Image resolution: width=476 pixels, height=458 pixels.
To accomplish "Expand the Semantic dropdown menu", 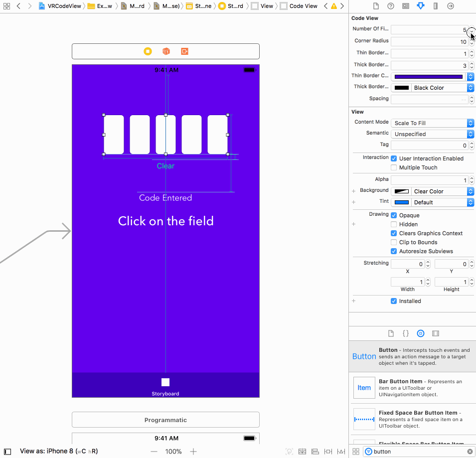I will point(432,134).
